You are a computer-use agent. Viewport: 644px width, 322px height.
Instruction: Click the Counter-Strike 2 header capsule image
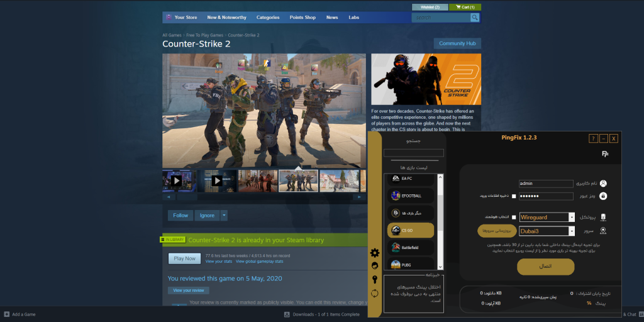click(426, 79)
